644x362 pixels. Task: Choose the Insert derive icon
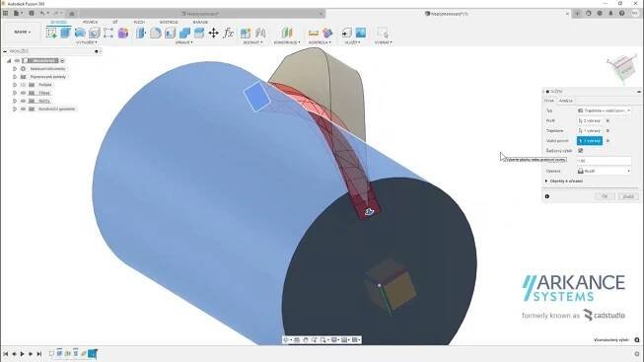tap(346, 33)
